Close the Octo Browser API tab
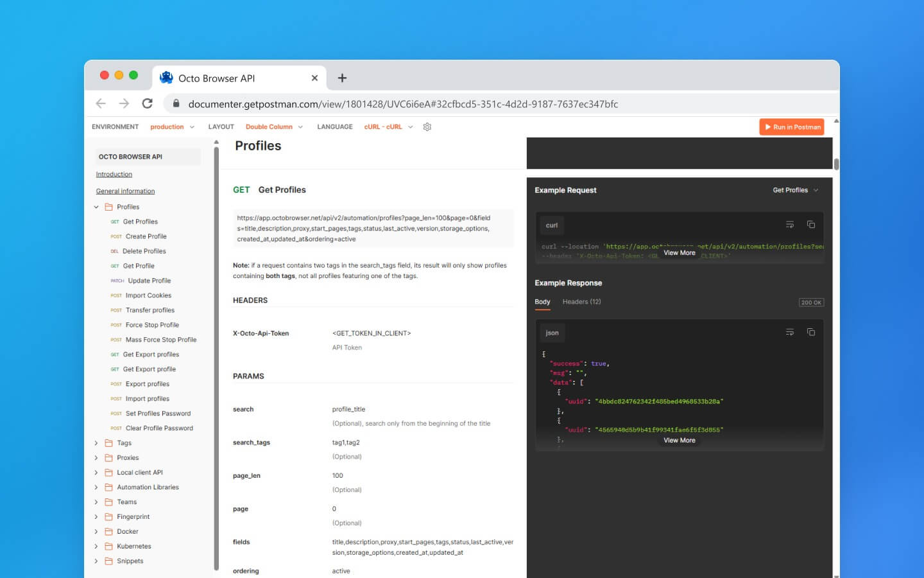 tap(314, 78)
